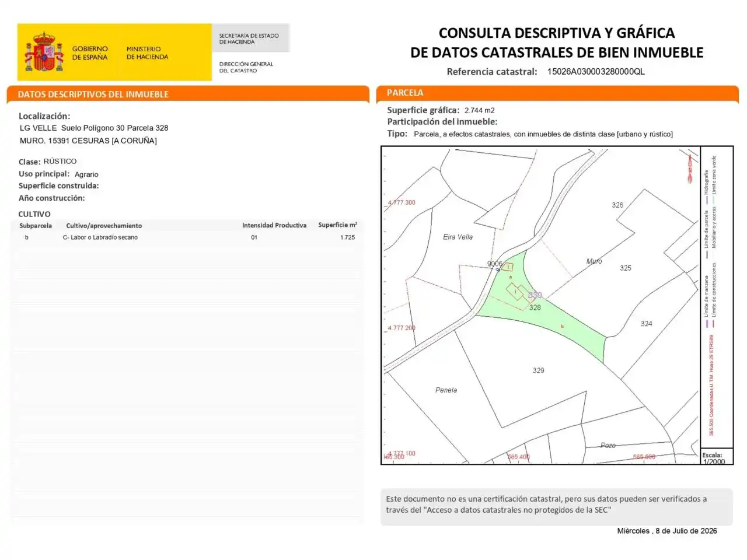Image resolution: width=747 pixels, height=560 pixels.
Task: Click the 'Superficie construida:' label
Action: 58,186
